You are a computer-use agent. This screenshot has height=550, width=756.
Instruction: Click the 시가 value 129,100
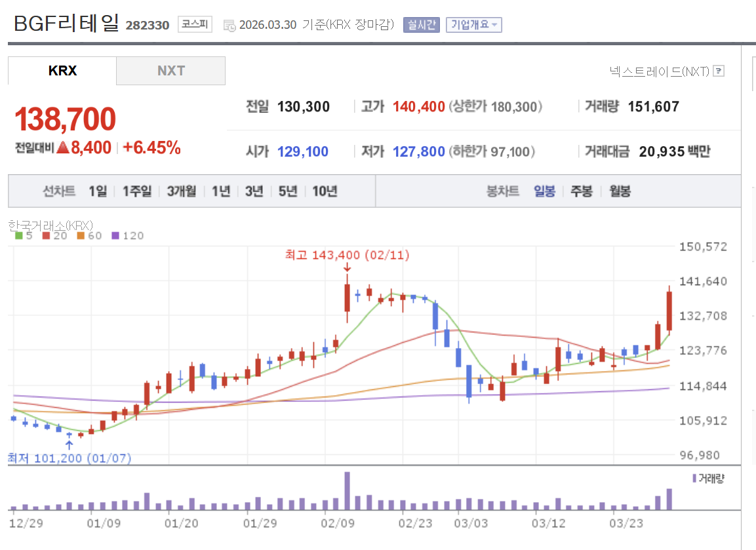[x=303, y=152]
